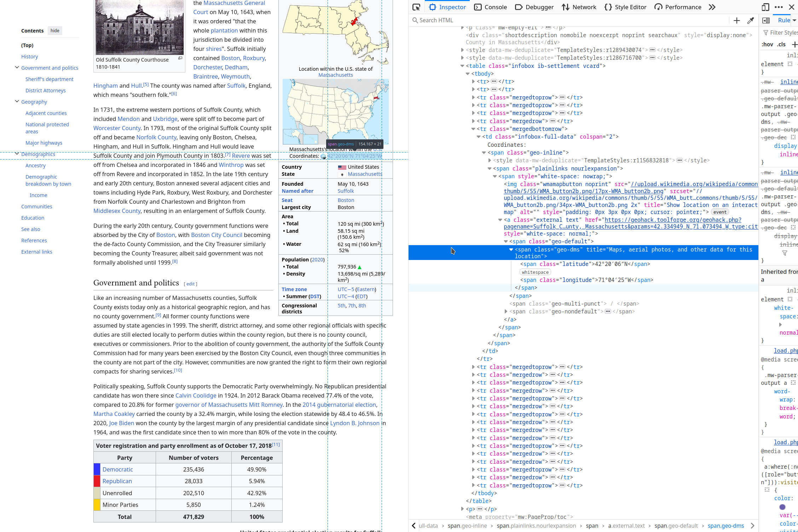Collapse the selected span.geo-dms node
The width and height of the screenshot is (798, 532).
click(x=511, y=249)
